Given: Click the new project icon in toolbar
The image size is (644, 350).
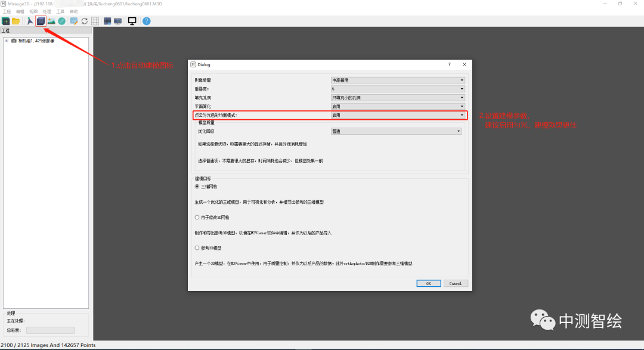Looking at the screenshot, I should click(6, 21).
